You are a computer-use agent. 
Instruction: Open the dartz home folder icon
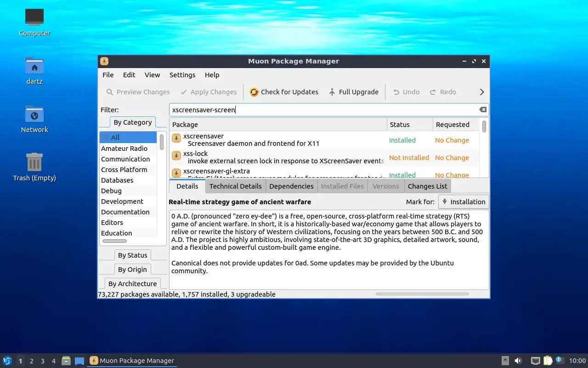tap(34, 70)
